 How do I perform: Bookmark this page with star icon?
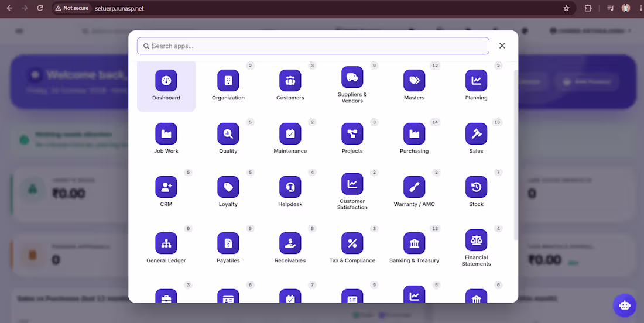tap(566, 8)
